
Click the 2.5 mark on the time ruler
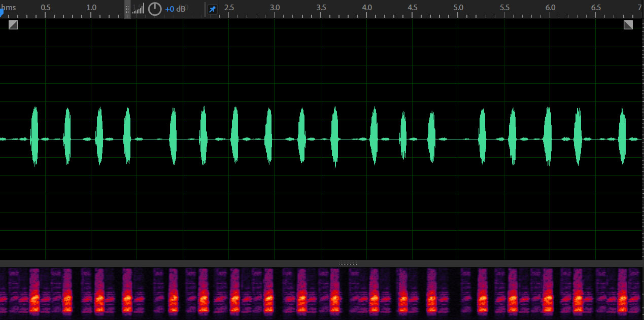pyautogui.click(x=229, y=8)
